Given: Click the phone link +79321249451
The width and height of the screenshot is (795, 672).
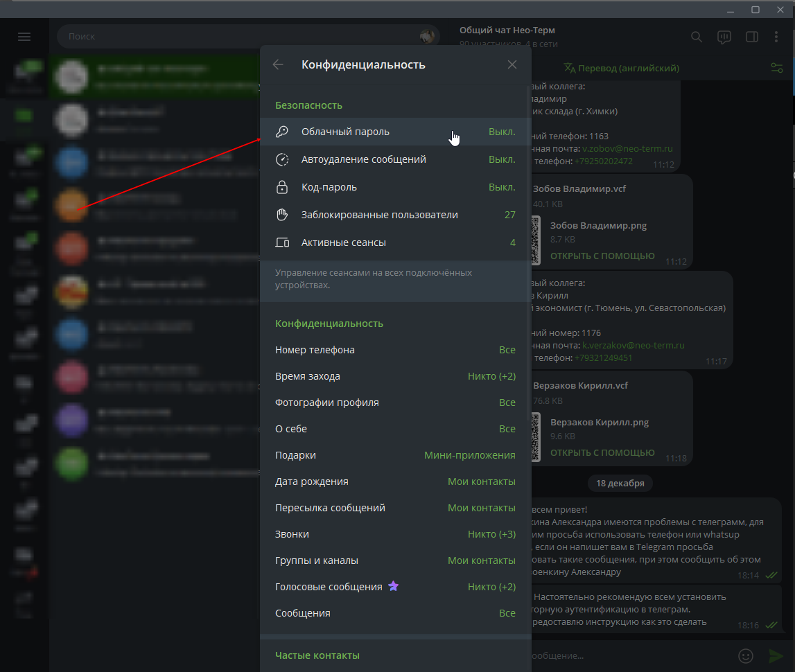Looking at the screenshot, I should click(603, 357).
